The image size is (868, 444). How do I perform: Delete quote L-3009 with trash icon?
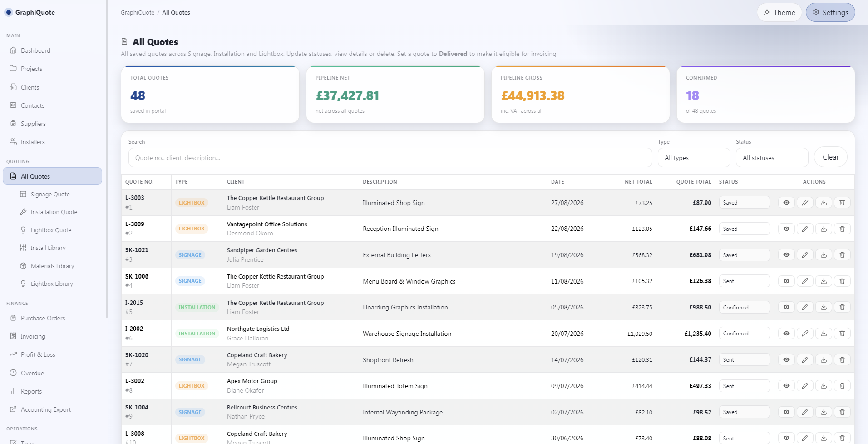842,229
